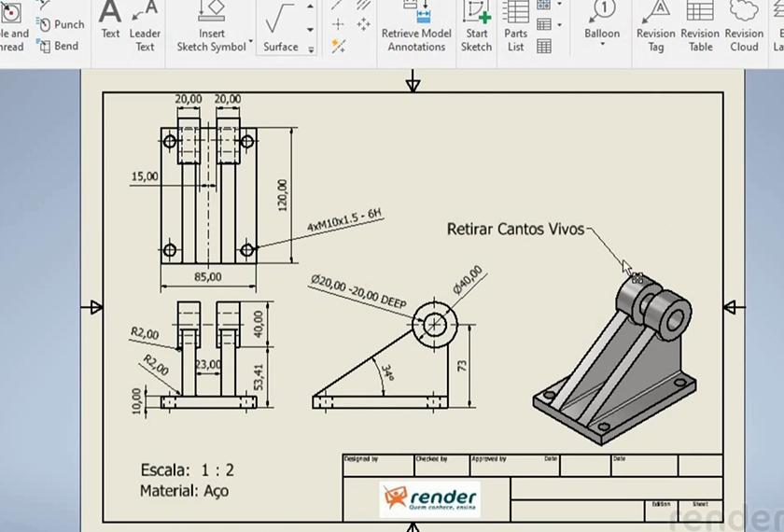Image resolution: width=784 pixels, height=532 pixels.
Task: Click the Retrieve Model Annotations button
Action: click(416, 26)
